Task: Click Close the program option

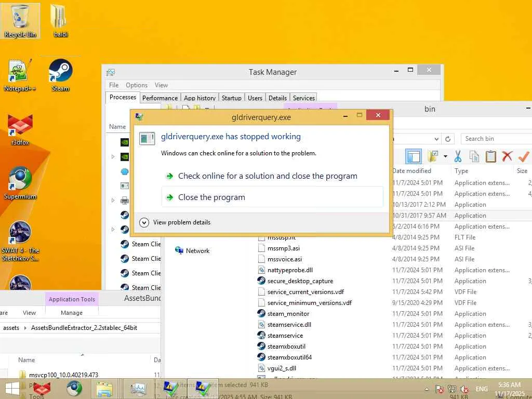Action: [x=272, y=197]
